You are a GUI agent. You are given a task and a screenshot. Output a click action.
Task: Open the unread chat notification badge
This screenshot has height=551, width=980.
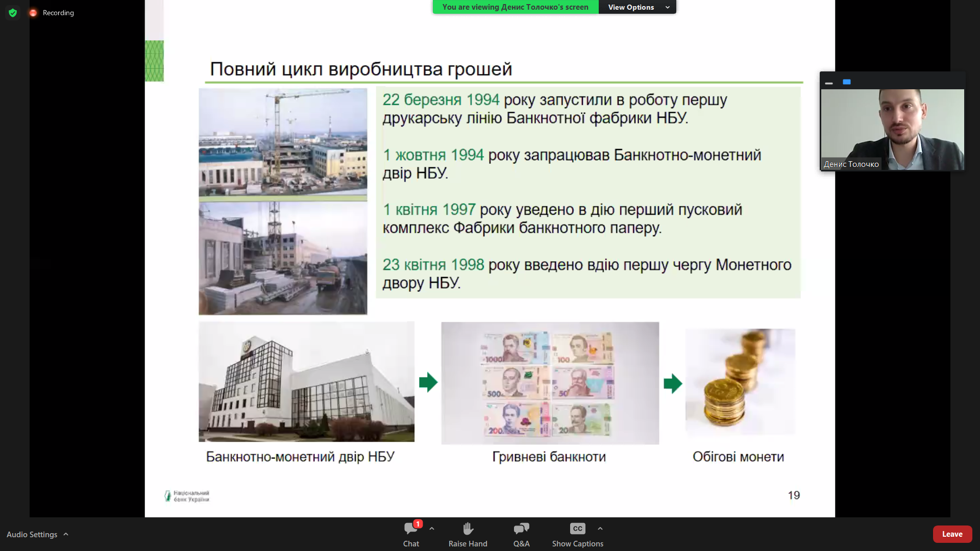[418, 523]
